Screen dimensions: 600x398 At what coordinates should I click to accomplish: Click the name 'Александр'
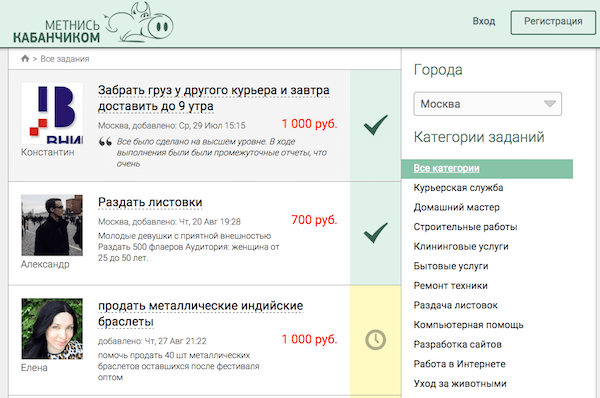click(x=45, y=264)
